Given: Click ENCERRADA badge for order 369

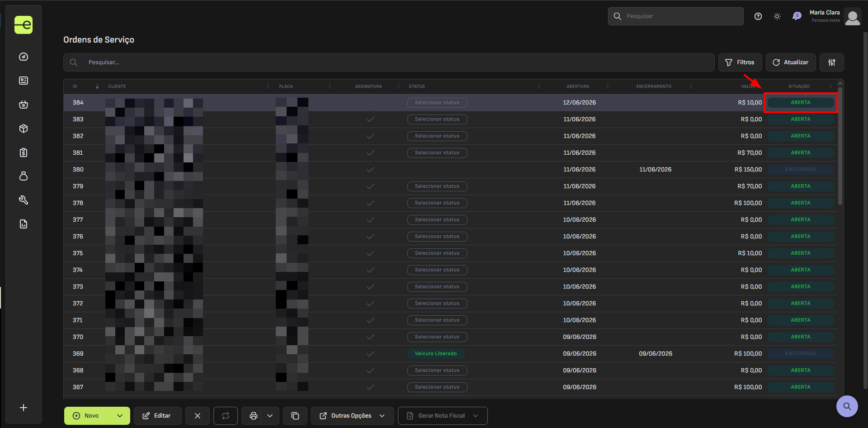Looking at the screenshot, I should pos(801,354).
